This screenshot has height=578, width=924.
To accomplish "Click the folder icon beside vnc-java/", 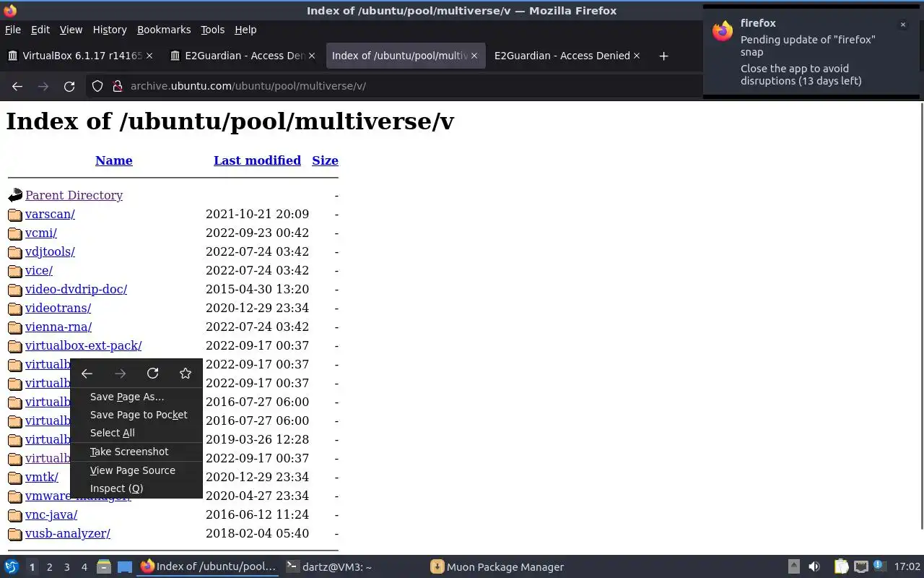I will click(x=15, y=515).
